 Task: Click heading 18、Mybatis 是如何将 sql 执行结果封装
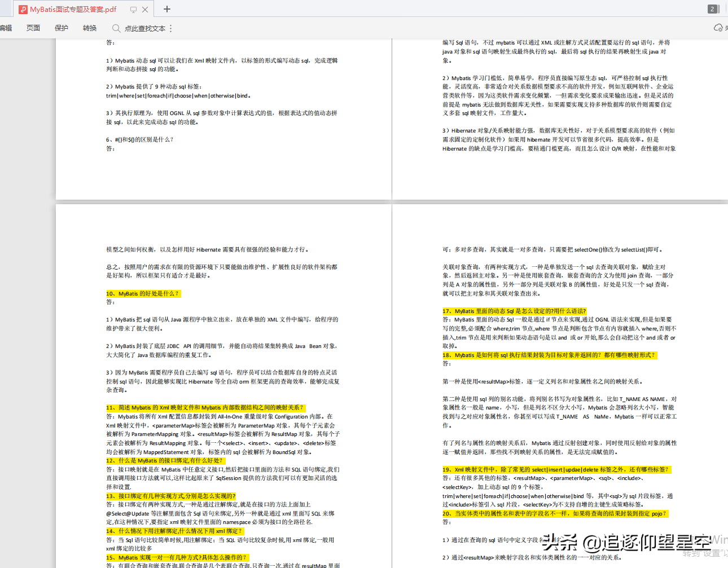(x=550, y=355)
